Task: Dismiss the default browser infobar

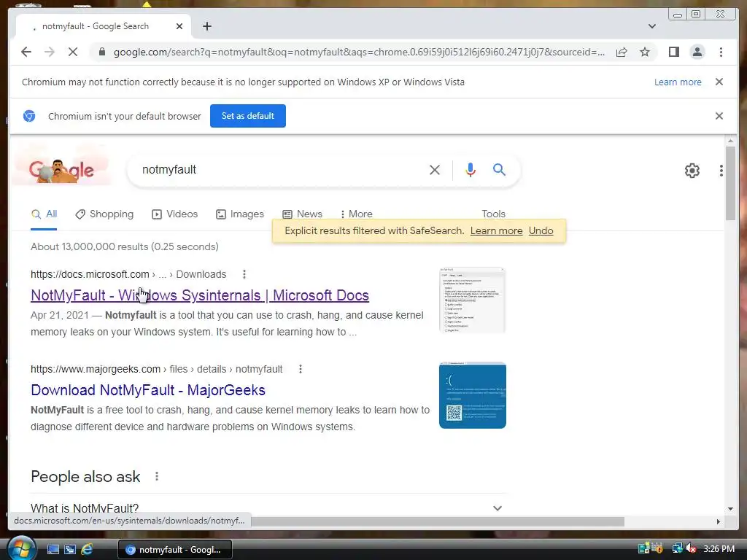Action: (x=719, y=116)
